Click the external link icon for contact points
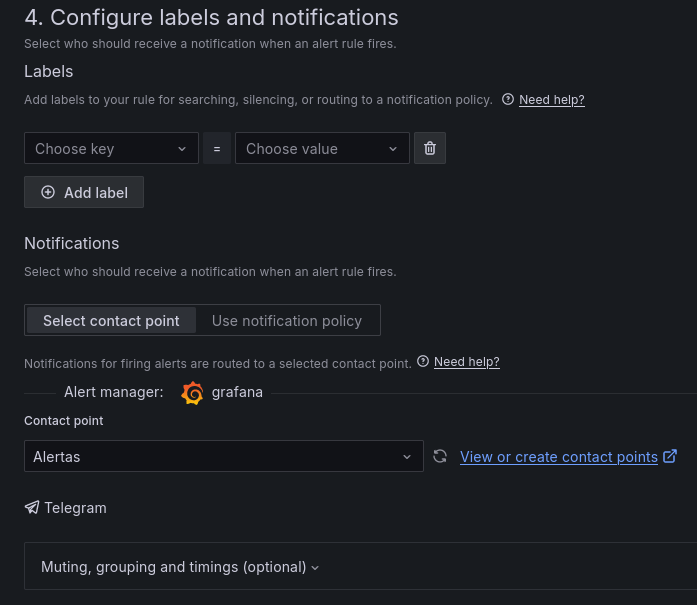697x605 pixels. (x=670, y=457)
